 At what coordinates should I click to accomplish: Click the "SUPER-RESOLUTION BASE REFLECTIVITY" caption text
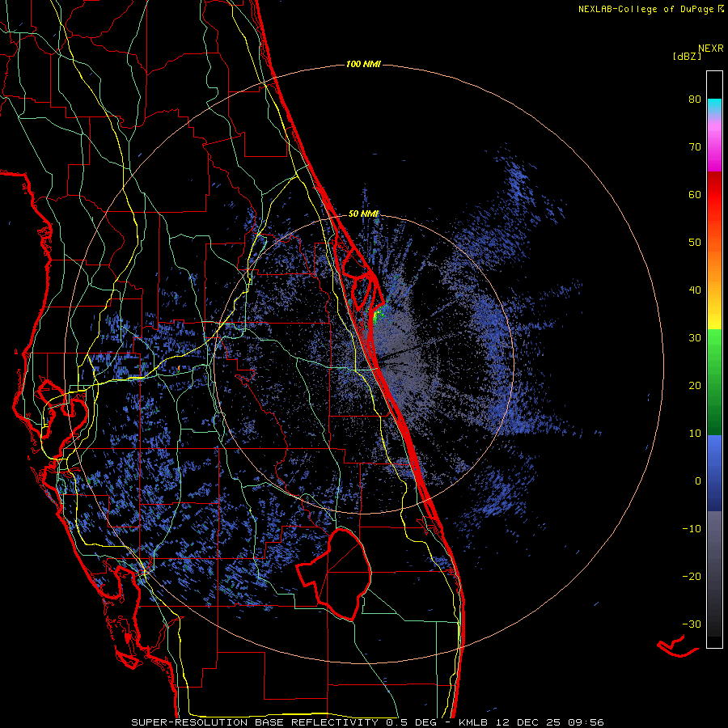pyautogui.click(x=255, y=722)
